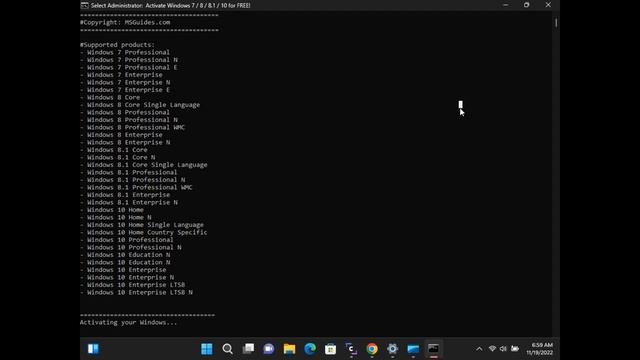Screen dimensions: 640x360
Task: Click 'Windows 10 Home Single Language' line
Action: pyautogui.click(x=142, y=225)
